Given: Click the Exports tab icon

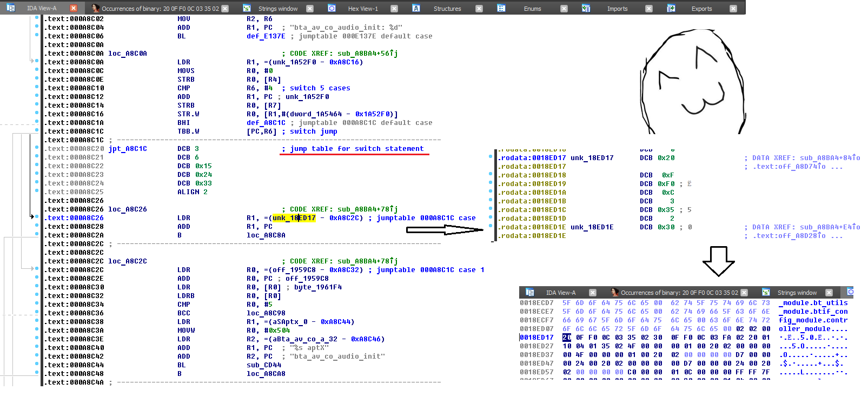Looking at the screenshot, I should (671, 8).
